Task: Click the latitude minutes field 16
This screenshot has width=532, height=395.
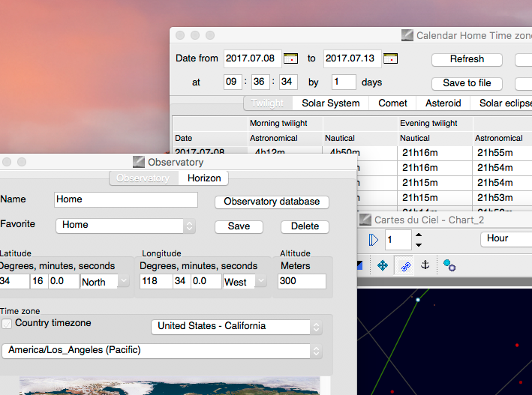Action: (x=39, y=281)
